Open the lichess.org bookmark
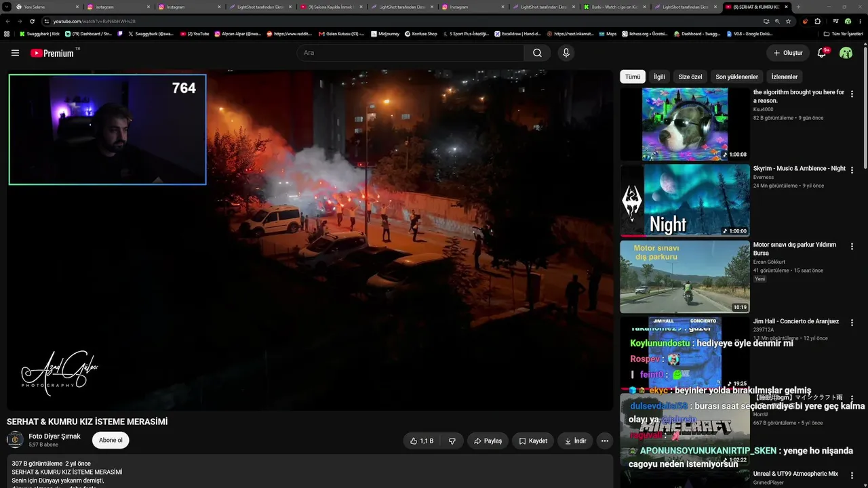This screenshot has width=868, height=488. pos(646,33)
